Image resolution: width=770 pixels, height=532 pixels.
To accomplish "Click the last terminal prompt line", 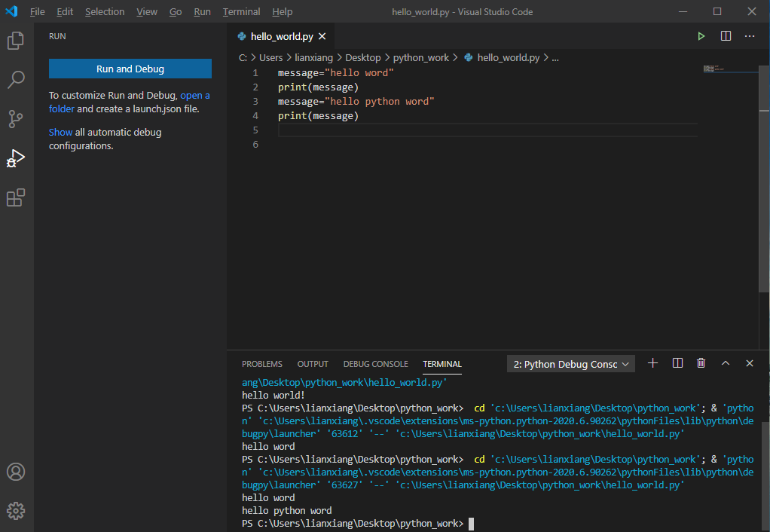I will (357, 524).
